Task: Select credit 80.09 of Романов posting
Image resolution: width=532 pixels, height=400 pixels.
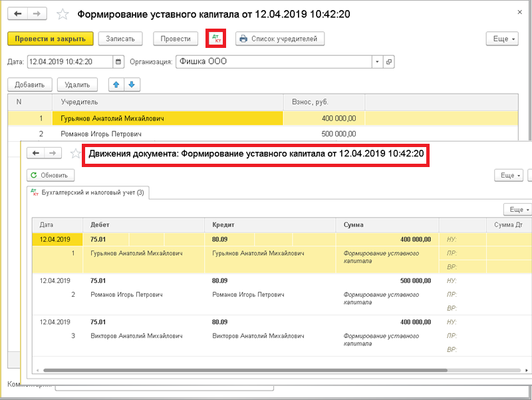Action: pos(220,281)
